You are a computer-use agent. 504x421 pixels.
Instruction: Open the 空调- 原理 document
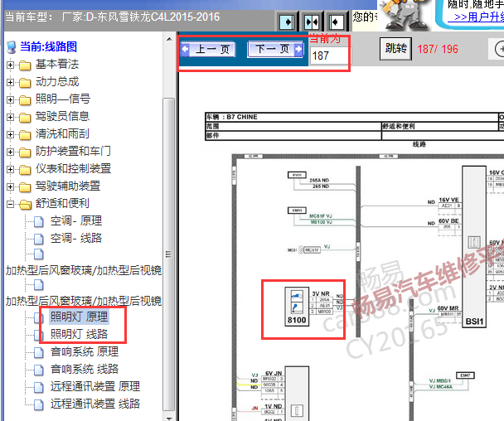tap(76, 220)
